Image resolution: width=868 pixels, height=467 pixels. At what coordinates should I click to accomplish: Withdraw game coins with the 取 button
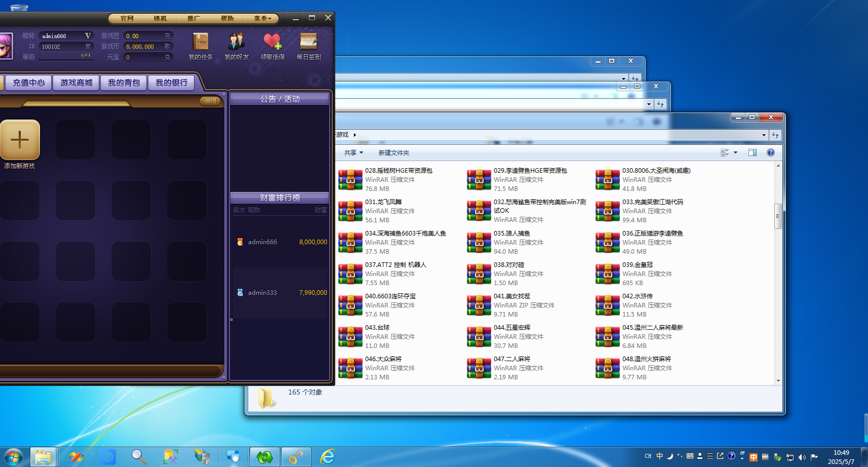[x=167, y=47]
